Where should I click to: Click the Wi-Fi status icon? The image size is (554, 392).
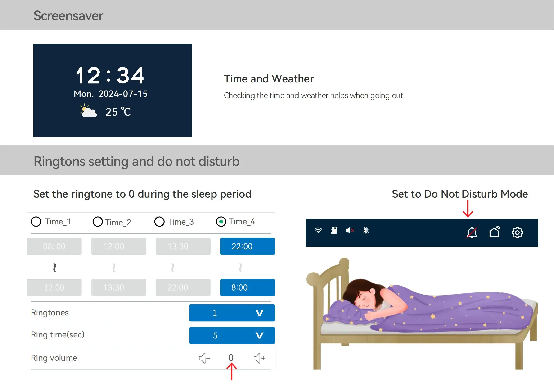click(318, 231)
